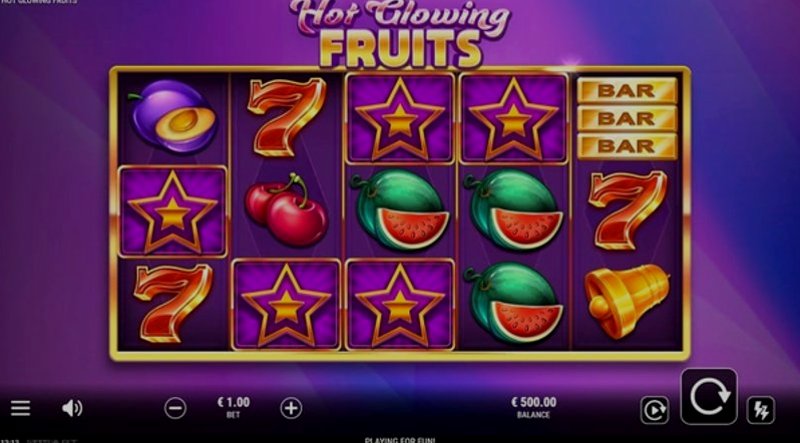
Task: Click the bottom watermelon on the fourth reel
Action: coord(515,302)
